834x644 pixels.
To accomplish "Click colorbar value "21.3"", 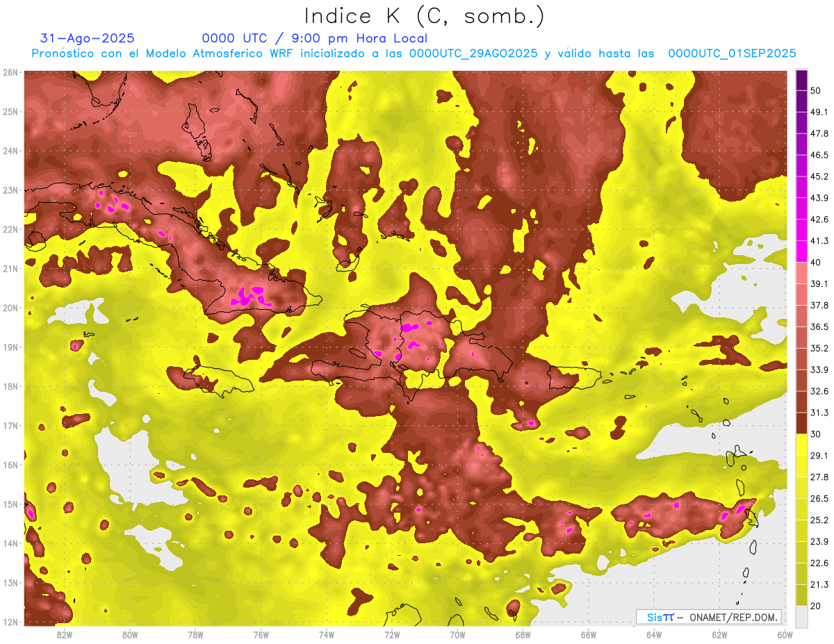I will click(819, 584).
